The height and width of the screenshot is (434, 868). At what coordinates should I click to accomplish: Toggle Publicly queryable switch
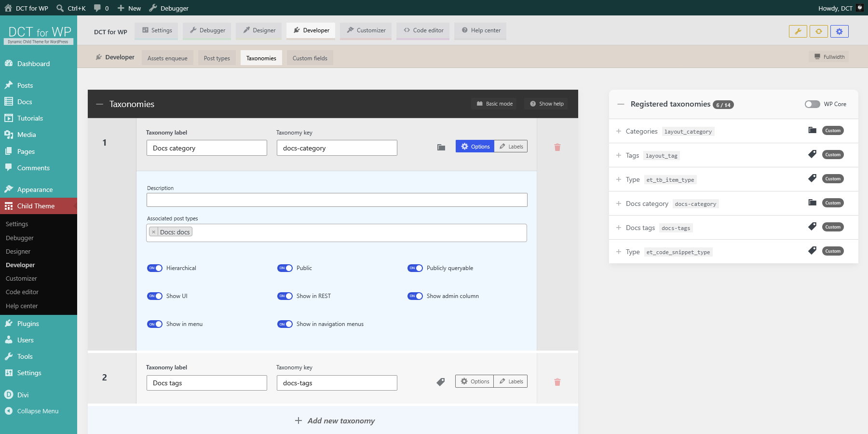415,268
